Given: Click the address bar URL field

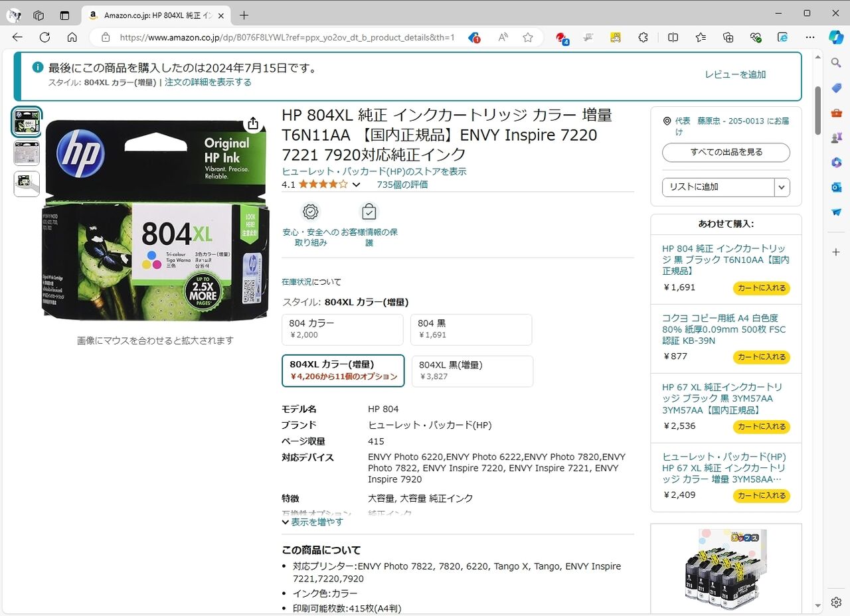Looking at the screenshot, I should pyautogui.click(x=287, y=37).
